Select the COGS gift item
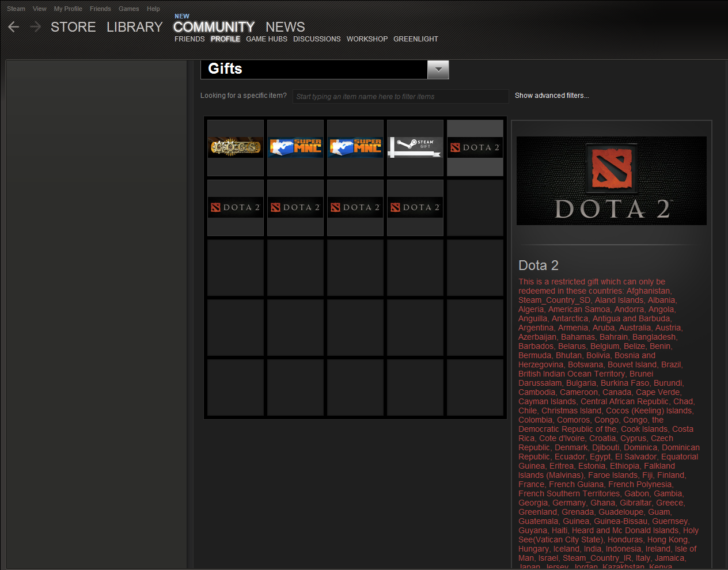This screenshot has height=570, width=728. coord(236,148)
